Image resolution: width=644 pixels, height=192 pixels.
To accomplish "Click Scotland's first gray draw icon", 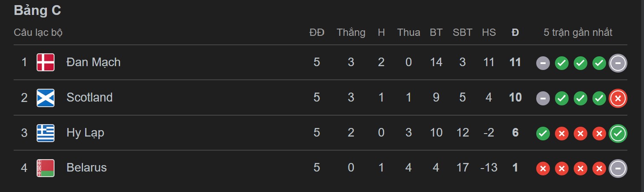I will (543, 99).
